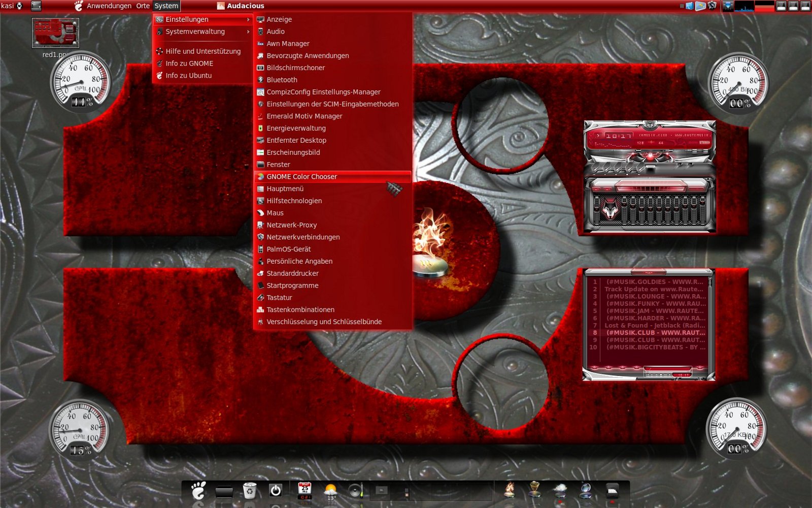Click the Bluetooth settings icon
Image resolution: width=812 pixels, height=508 pixels.
pos(260,80)
